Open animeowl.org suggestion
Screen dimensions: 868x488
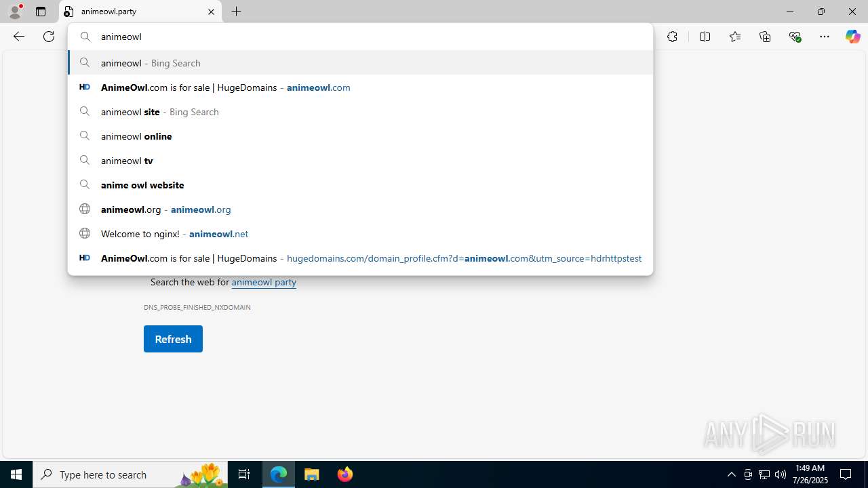[x=360, y=209]
